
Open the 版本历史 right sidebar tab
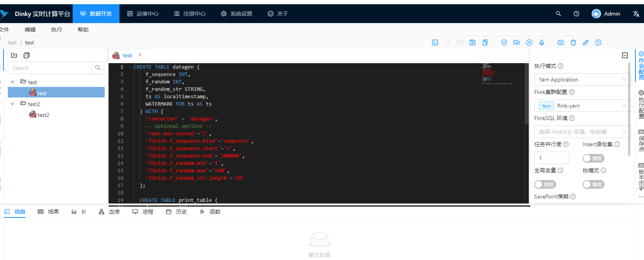click(x=641, y=176)
